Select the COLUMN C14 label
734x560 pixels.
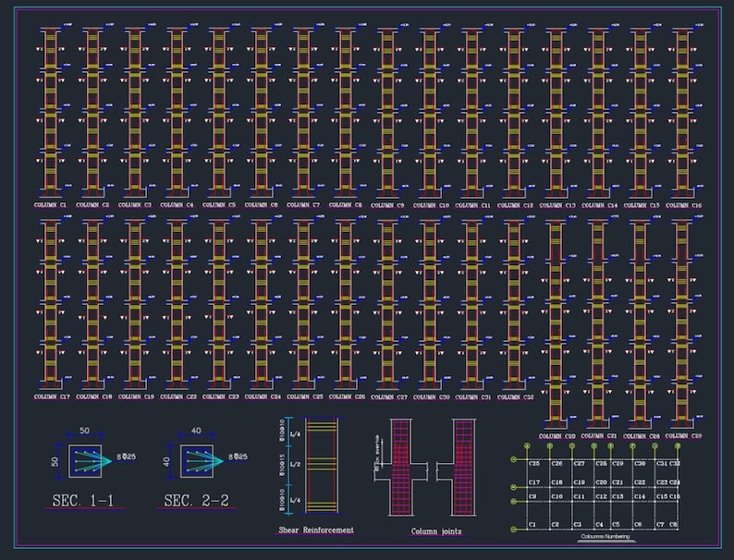[600, 205]
